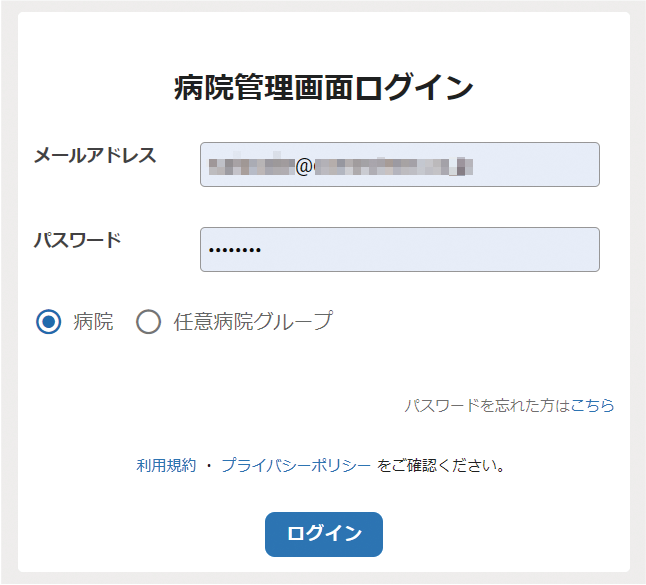Focus the メールアドレス input field
646x585 pixels.
tap(400, 164)
